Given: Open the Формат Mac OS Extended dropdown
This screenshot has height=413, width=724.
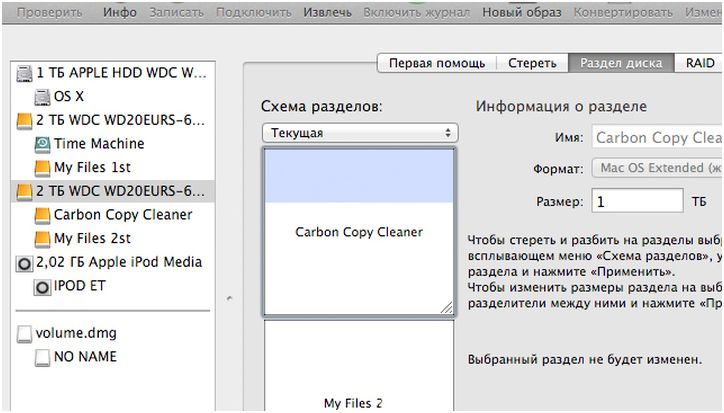Looking at the screenshot, I should [658, 168].
